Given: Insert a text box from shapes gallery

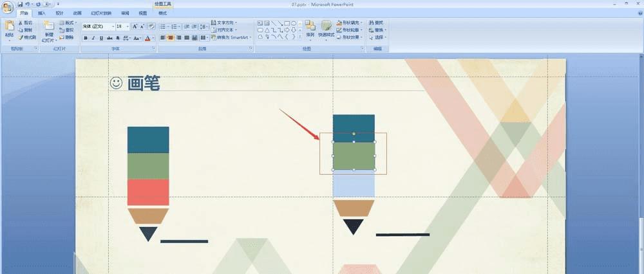Looking at the screenshot, I should tap(260, 23).
